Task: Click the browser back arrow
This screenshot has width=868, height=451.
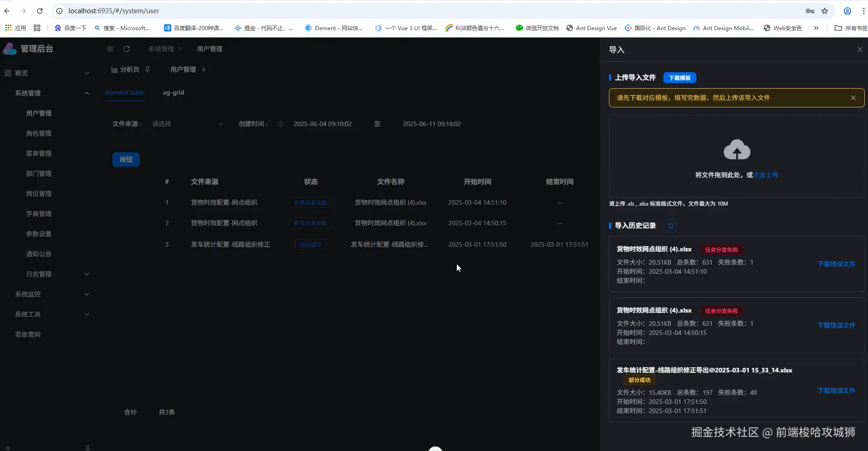Action: click(x=7, y=11)
